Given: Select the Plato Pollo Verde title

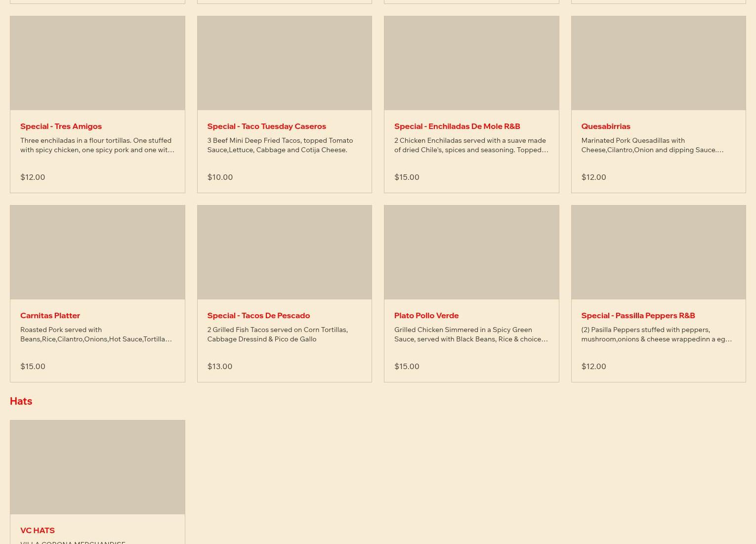Looking at the screenshot, I should [x=426, y=315].
